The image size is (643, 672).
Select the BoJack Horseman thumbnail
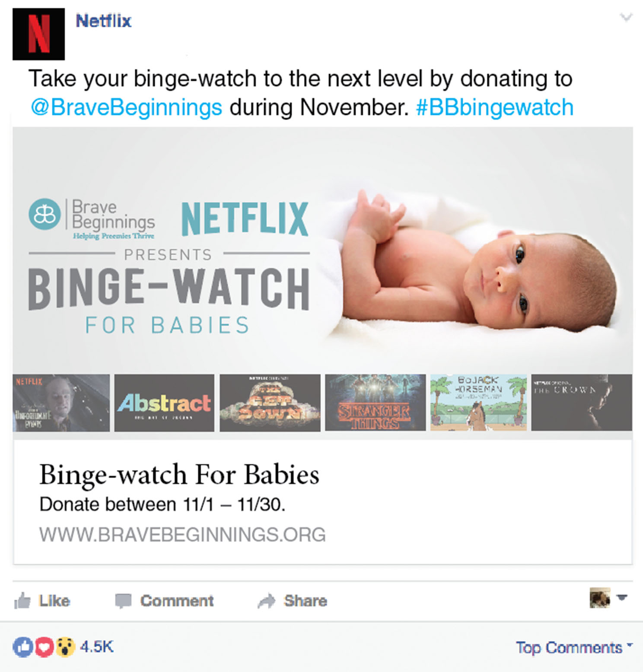pyautogui.click(x=478, y=403)
